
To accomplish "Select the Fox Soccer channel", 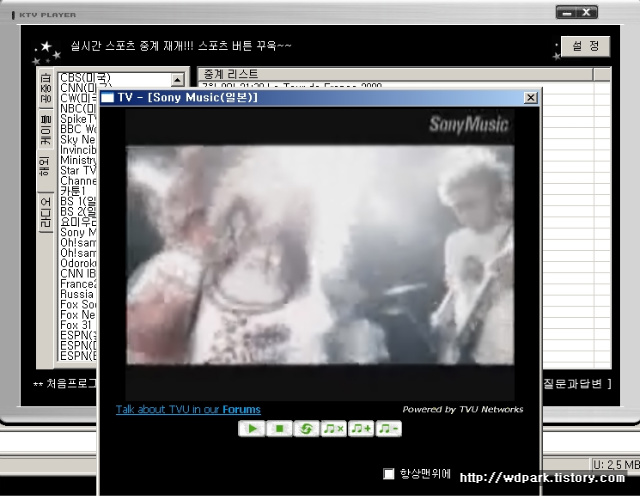I will pos(78,305).
